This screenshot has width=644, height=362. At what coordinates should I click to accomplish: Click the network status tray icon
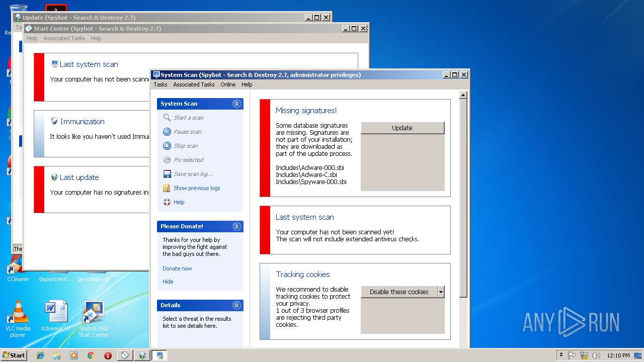584,355
